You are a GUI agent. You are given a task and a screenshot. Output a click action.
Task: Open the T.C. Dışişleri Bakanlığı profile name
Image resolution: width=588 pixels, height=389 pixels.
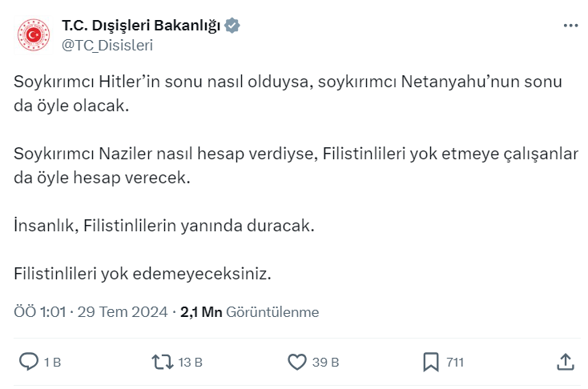point(141,26)
